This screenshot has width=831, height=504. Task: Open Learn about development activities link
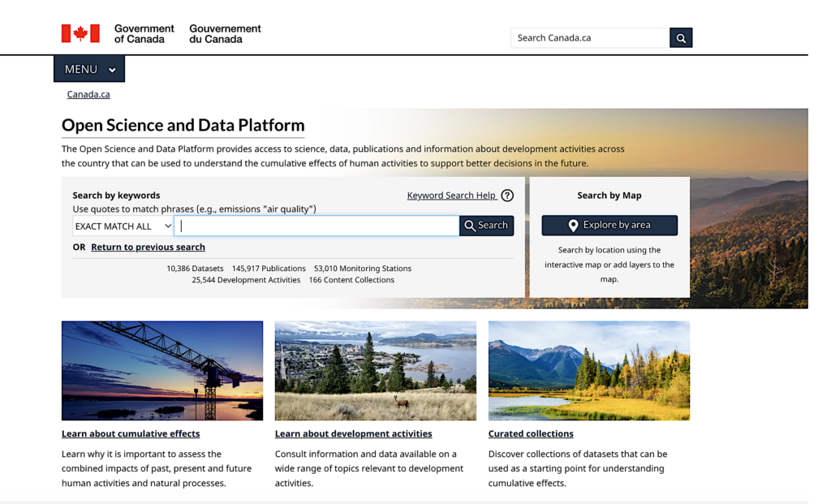[354, 433]
